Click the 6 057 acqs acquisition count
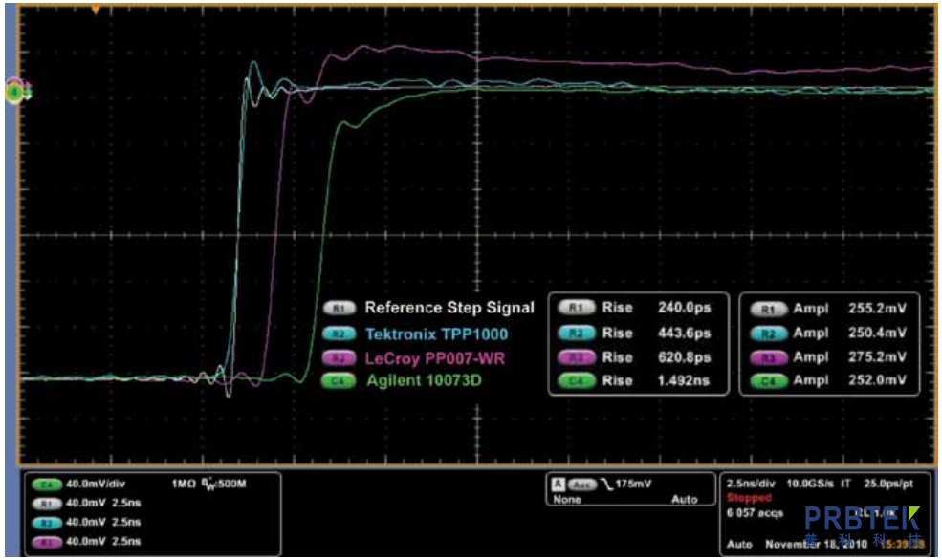Image resolution: width=942 pixels, height=560 pixels. tap(756, 513)
